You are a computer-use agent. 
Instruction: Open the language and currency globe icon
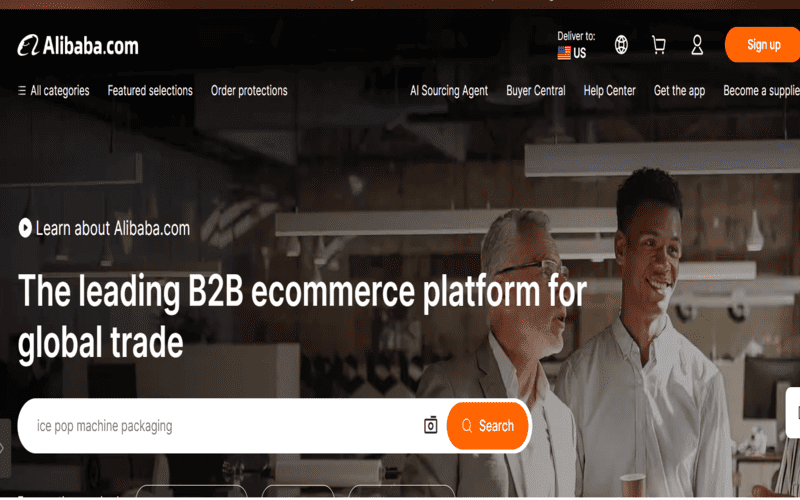pyautogui.click(x=621, y=45)
